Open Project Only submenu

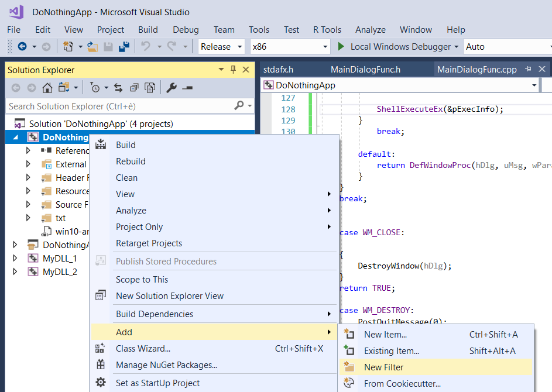click(214, 227)
